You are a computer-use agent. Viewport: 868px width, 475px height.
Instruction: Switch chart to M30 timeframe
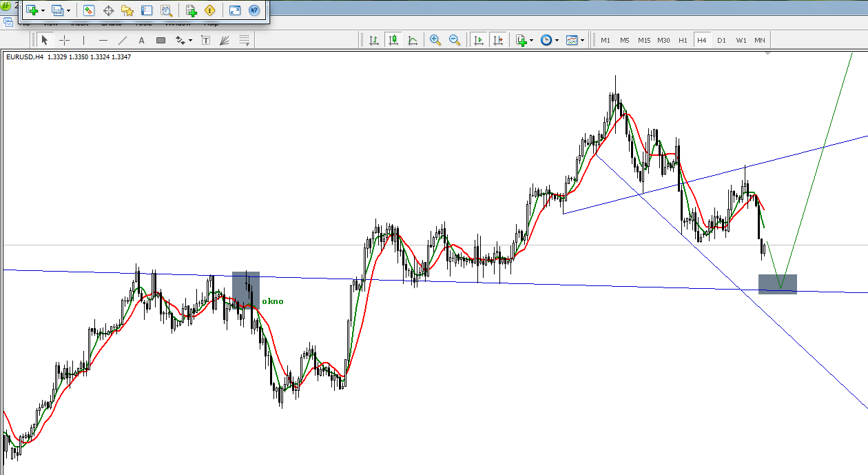pos(663,41)
